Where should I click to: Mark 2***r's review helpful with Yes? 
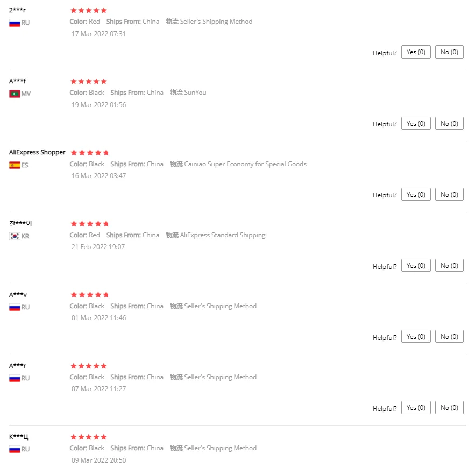(x=416, y=52)
